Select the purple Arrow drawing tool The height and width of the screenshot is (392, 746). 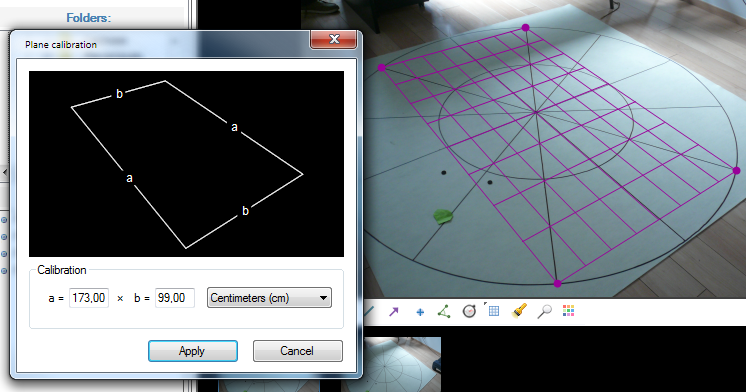[393, 312]
